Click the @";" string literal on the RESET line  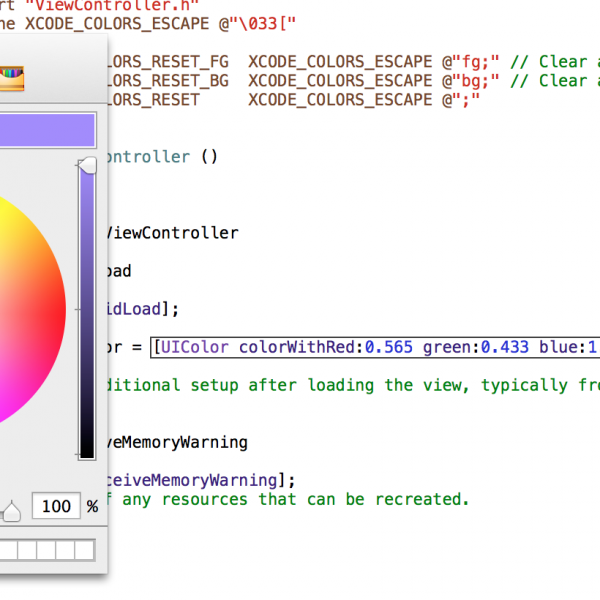461,100
